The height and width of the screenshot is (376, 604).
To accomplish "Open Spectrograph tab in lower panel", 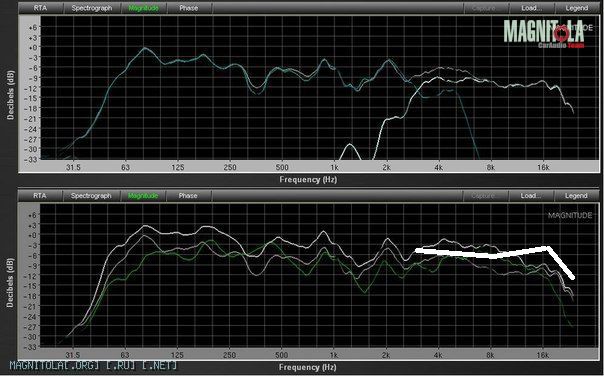I will pyautogui.click(x=91, y=196).
